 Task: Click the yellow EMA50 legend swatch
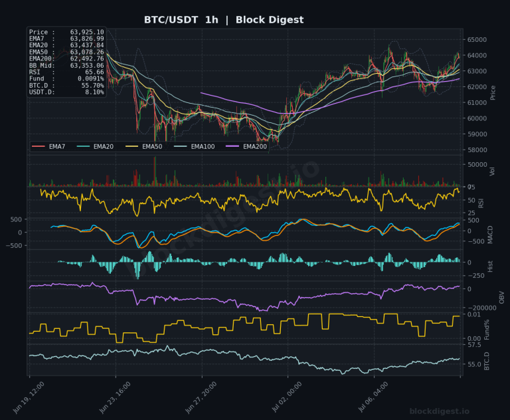pyautogui.click(x=131, y=146)
